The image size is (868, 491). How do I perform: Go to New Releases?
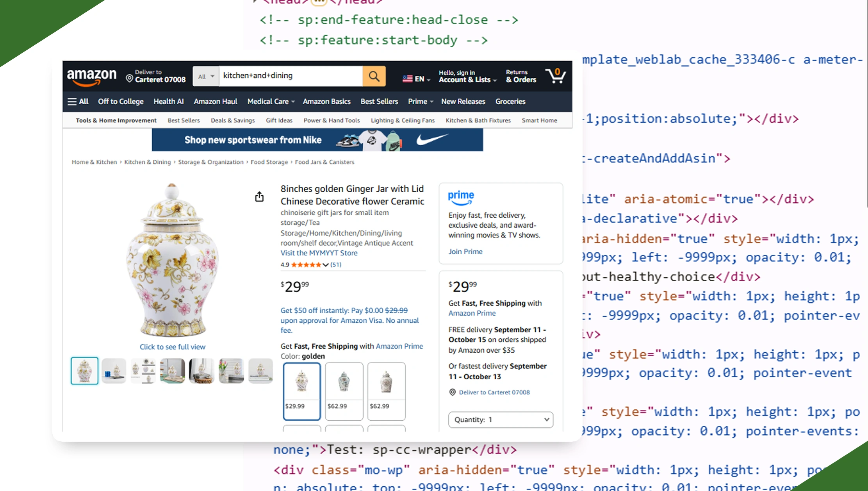click(463, 102)
